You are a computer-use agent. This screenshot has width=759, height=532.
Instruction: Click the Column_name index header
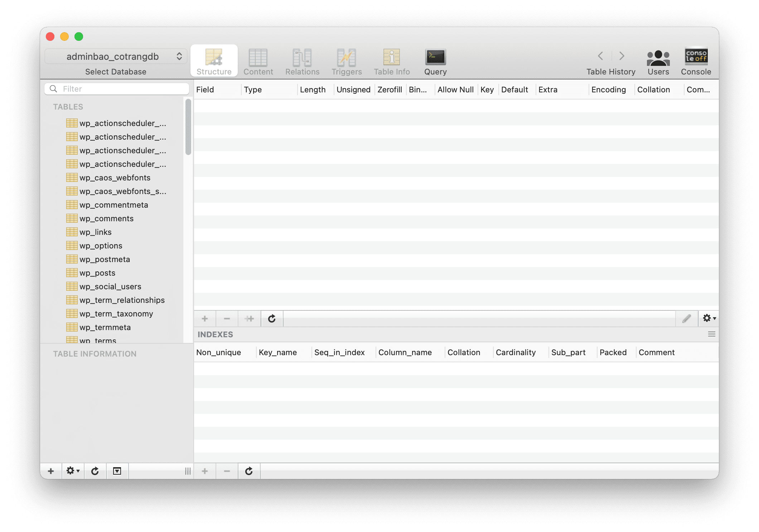point(410,352)
